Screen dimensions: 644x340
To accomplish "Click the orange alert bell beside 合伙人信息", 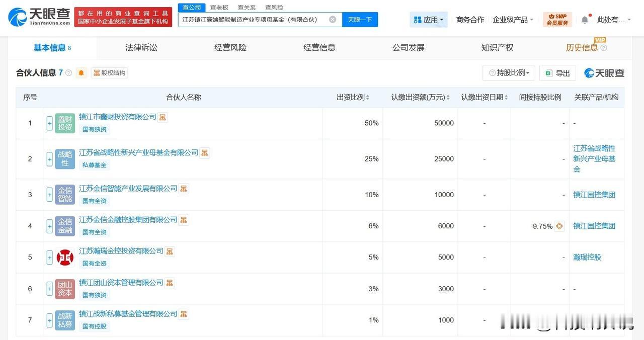I will (x=82, y=73).
